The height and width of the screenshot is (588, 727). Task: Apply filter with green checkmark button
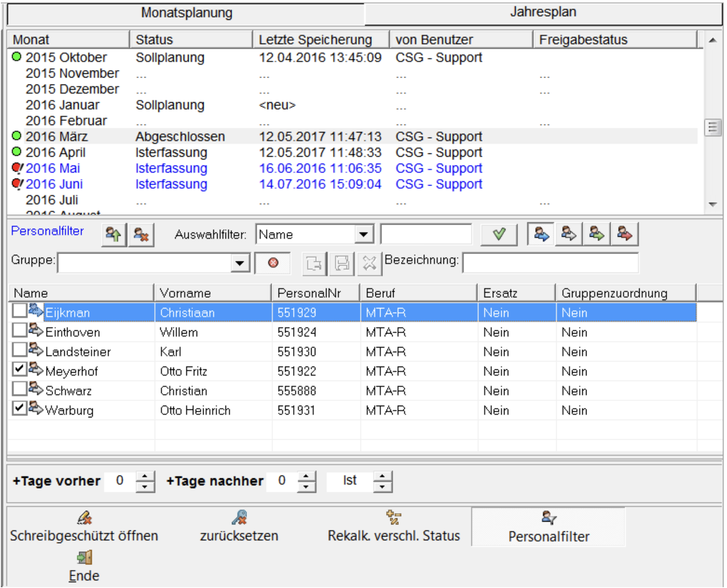pyautogui.click(x=499, y=234)
